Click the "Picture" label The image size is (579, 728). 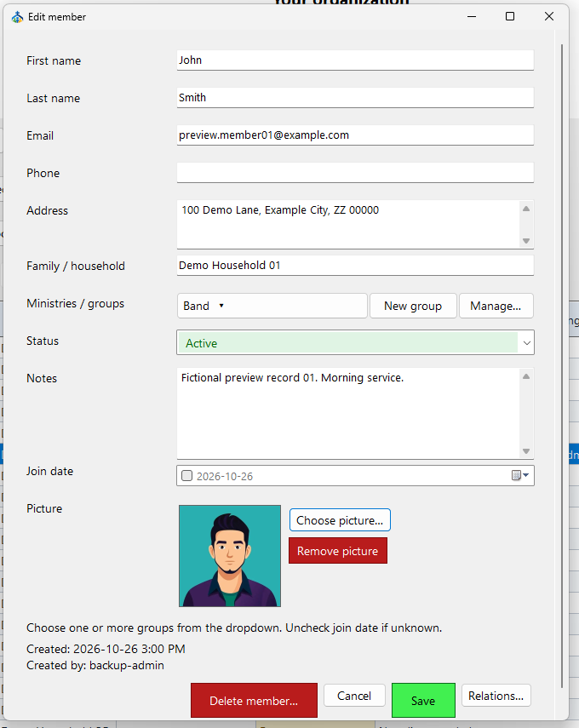click(44, 509)
